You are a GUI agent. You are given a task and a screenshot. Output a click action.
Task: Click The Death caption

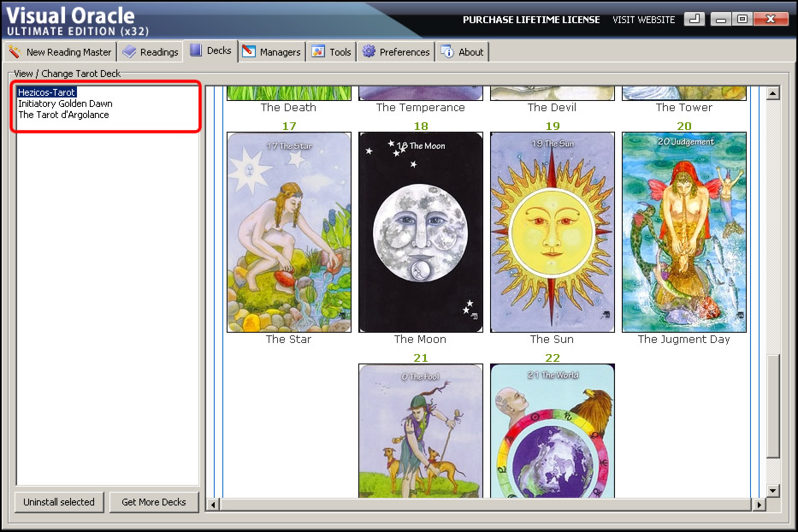tap(288, 108)
